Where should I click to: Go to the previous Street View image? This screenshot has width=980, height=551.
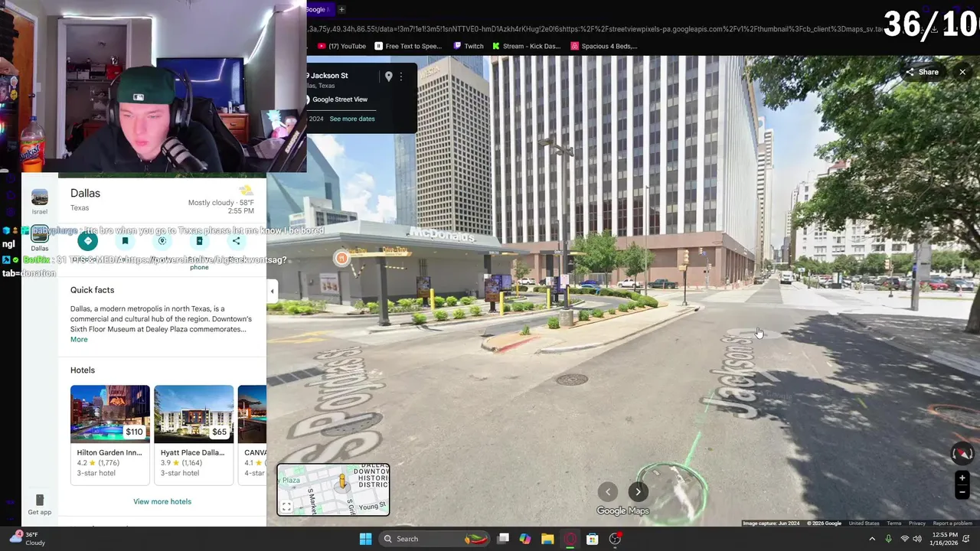coord(608,492)
